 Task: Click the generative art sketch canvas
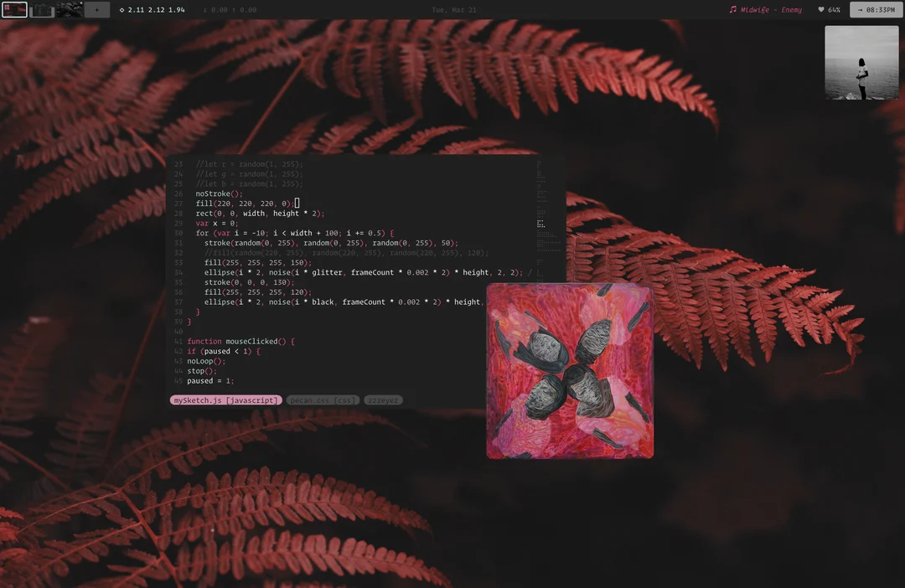[569, 370]
